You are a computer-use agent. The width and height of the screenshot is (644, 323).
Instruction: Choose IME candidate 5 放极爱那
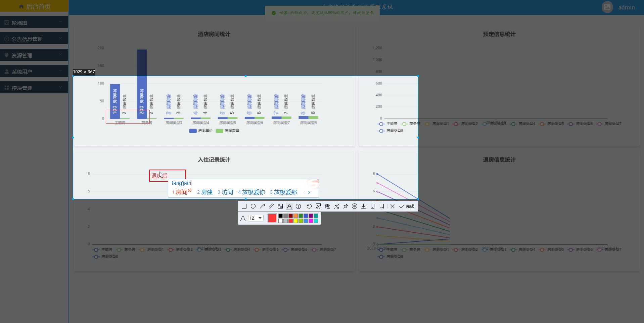tap(283, 192)
